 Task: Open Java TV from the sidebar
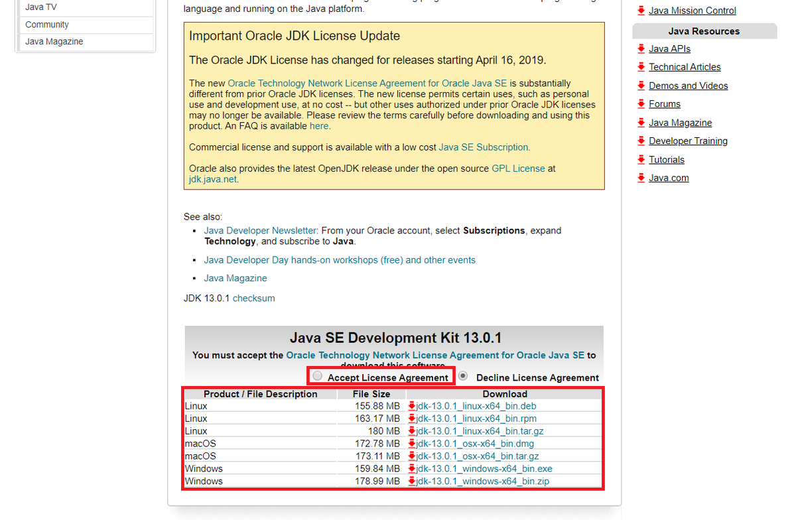click(x=41, y=7)
